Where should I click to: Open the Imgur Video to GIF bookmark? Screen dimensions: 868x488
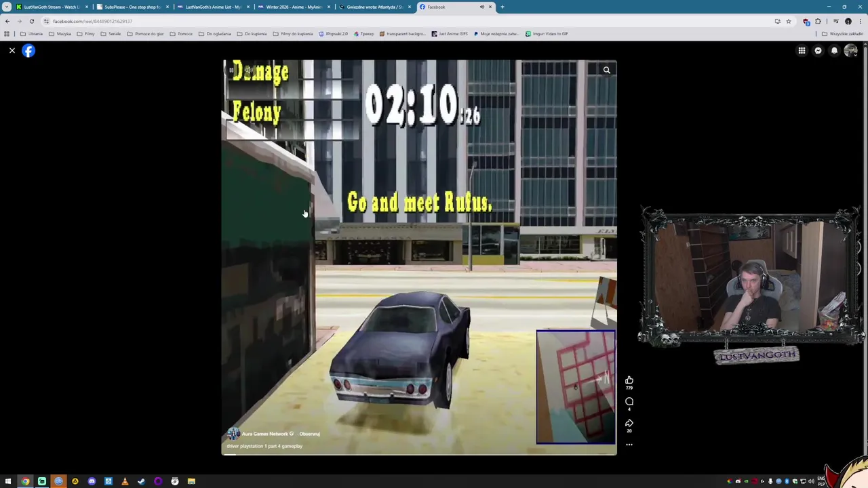(547, 34)
